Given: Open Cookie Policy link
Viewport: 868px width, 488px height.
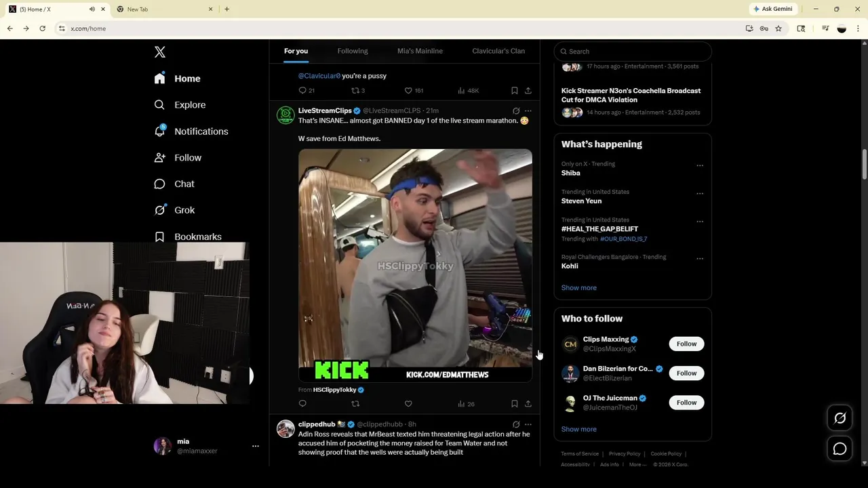Looking at the screenshot, I should [x=666, y=454].
